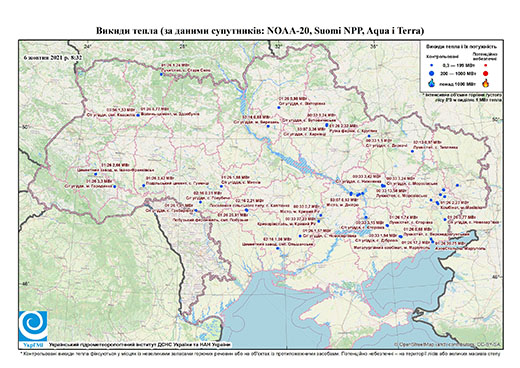520x368 pixels.
Task: Select the marker left of Подільський цемент label
Action: click(144, 185)
